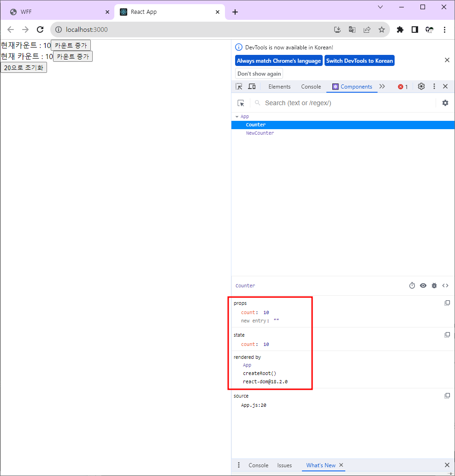
Task: Close the React App browser tab
Action: [218, 12]
